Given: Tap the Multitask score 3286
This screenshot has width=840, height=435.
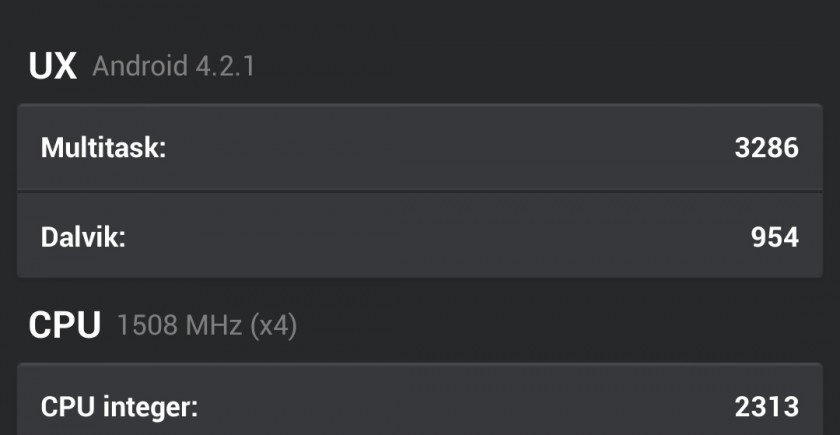Looking at the screenshot, I should 765,148.
